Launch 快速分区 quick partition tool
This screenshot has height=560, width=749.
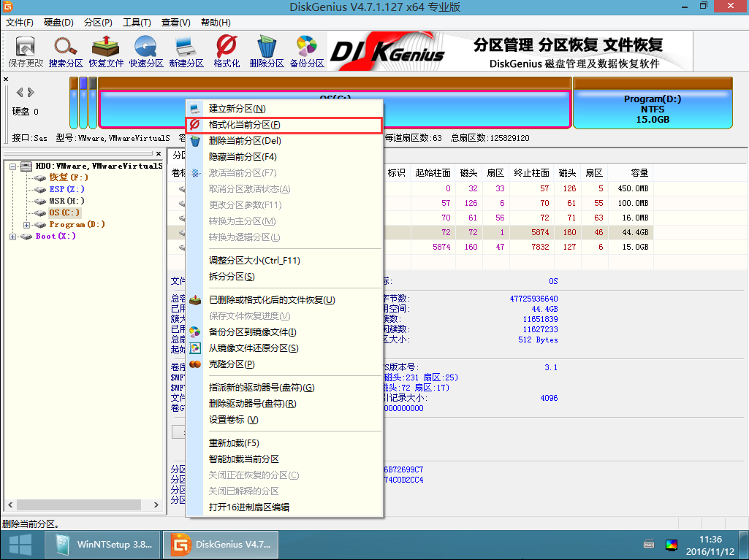point(146,52)
